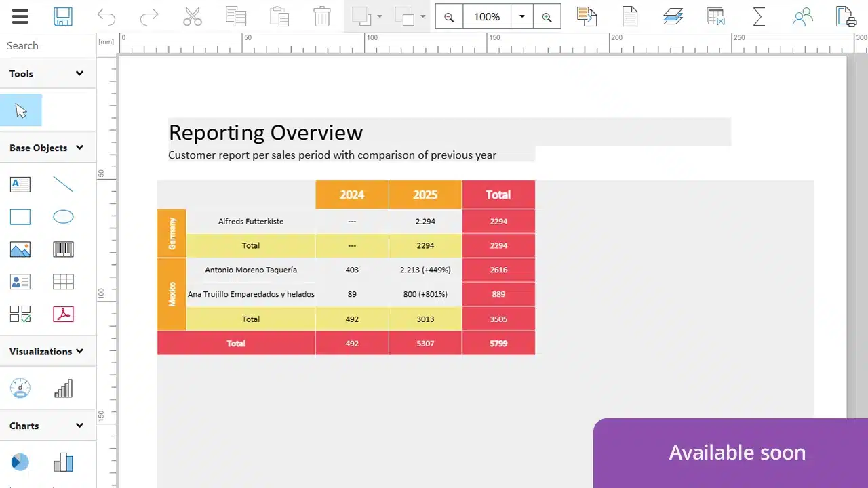Click the zoom out magnifier button
This screenshot has width=868, height=488.
coord(449,17)
